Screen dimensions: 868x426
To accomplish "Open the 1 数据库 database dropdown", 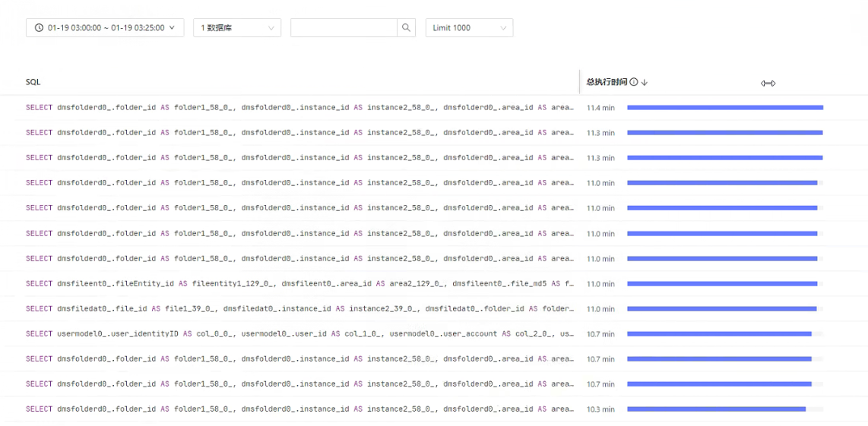I will click(x=237, y=27).
